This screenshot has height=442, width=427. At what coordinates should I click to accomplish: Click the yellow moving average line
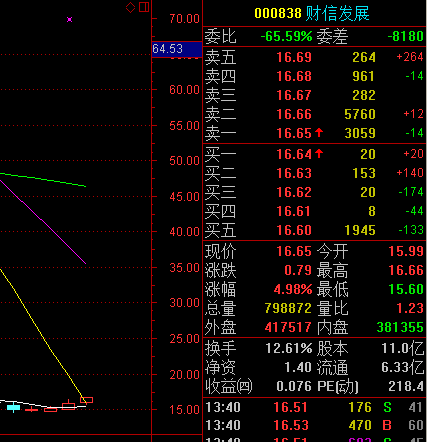coord(43,335)
